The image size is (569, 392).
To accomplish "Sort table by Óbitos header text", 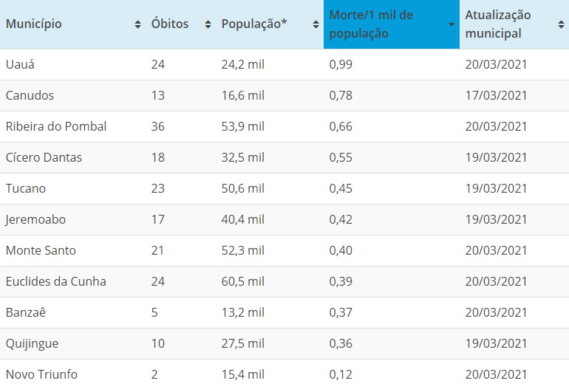I will coord(169,24).
